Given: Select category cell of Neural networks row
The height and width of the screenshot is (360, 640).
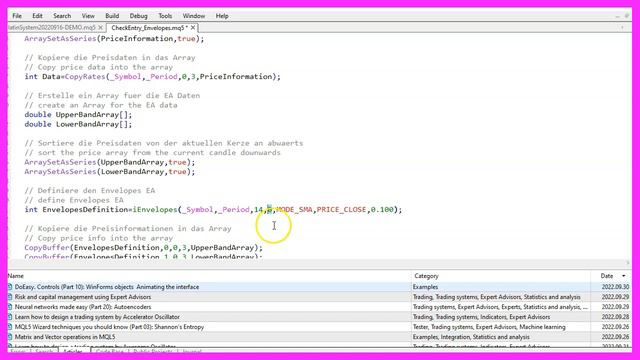Looking at the screenshot, I should coord(500,307).
